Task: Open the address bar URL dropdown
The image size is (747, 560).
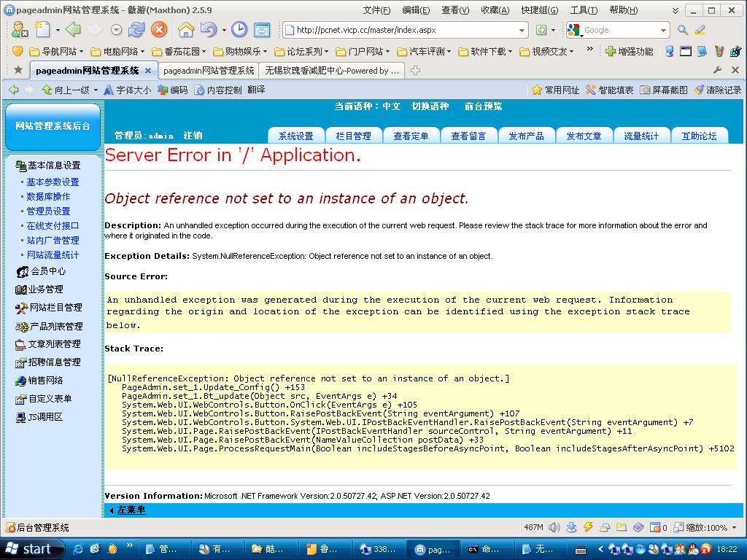Action: 522,31
